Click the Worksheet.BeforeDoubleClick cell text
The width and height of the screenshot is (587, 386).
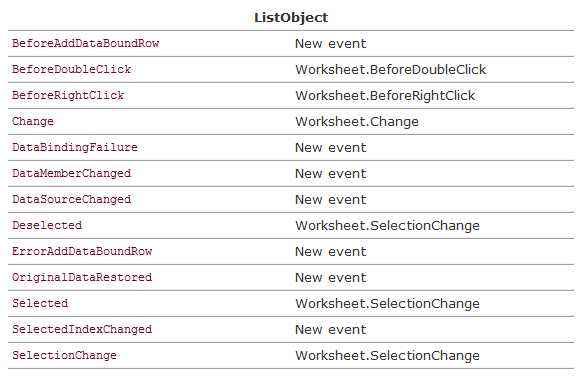(391, 70)
